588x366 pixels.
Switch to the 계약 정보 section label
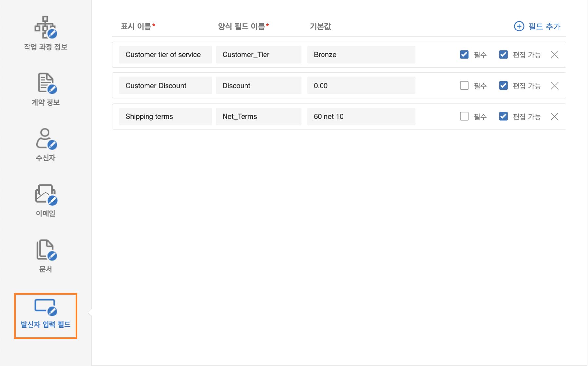pos(46,102)
